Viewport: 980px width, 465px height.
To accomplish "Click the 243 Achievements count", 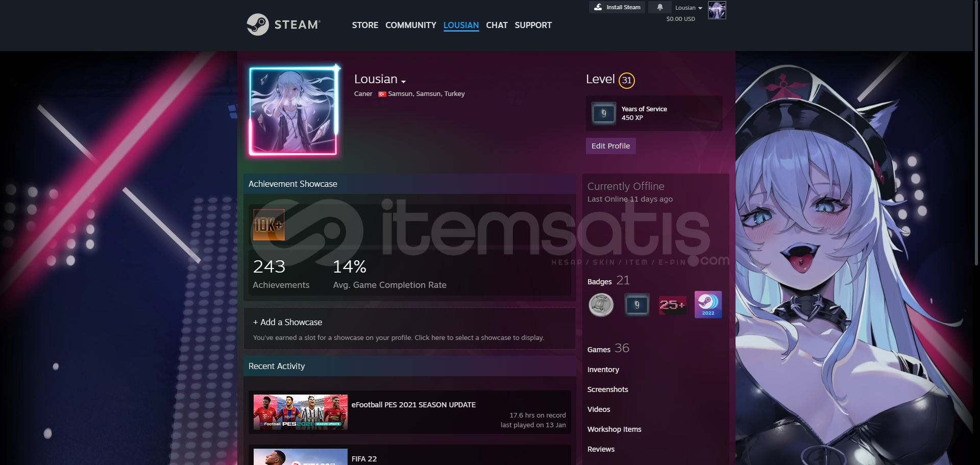I will [x=281, y=274].
